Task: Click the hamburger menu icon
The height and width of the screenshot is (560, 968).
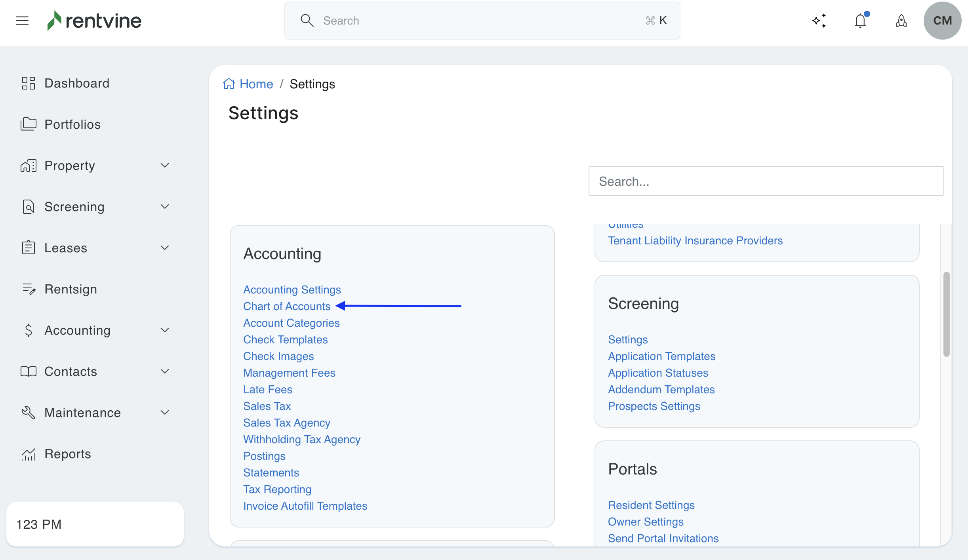Action: point(22,21)
